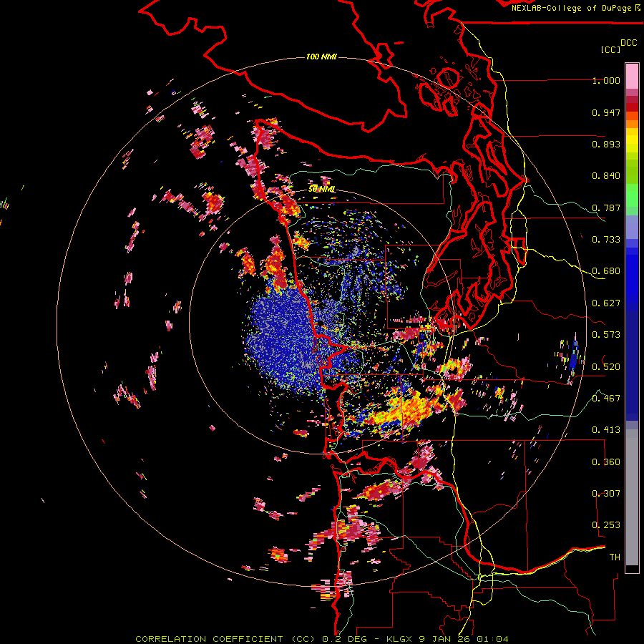
Task: Click the 0.947 color scale value
Action: [606, 112]
